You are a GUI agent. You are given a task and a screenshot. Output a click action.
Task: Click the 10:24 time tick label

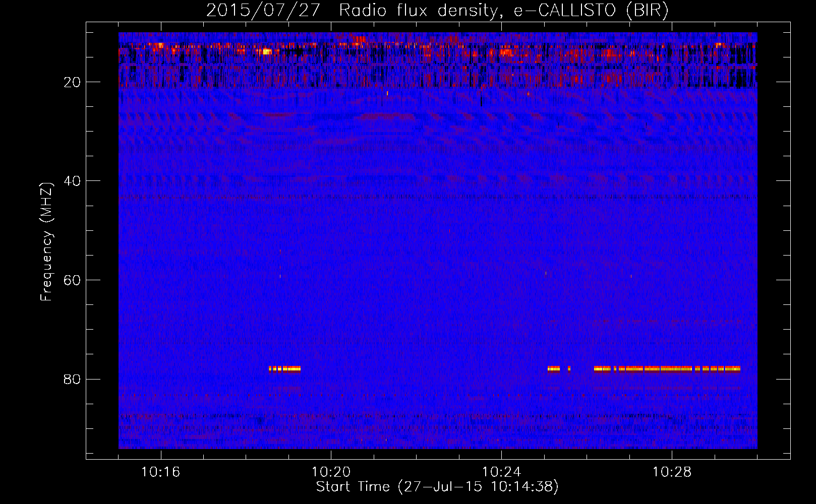[x=502, y=472]
